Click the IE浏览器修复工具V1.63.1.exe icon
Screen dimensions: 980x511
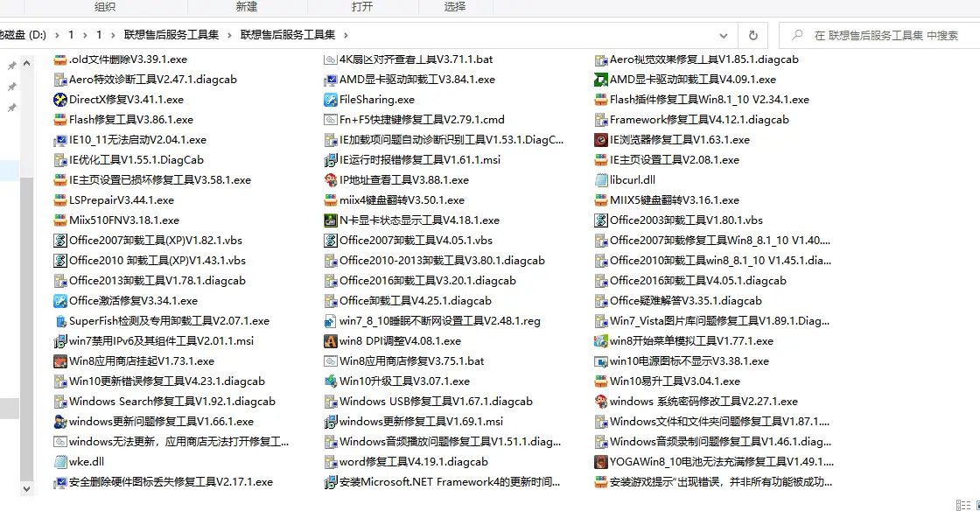601,140
